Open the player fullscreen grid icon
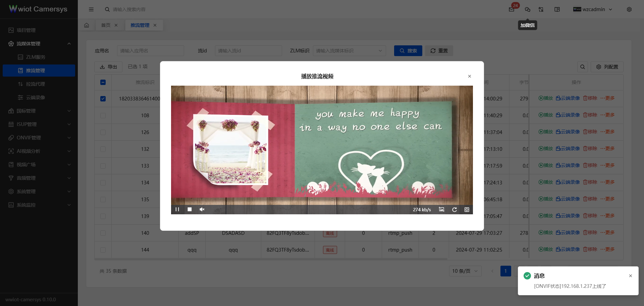The image size is (644, 306). coord(467,210)
